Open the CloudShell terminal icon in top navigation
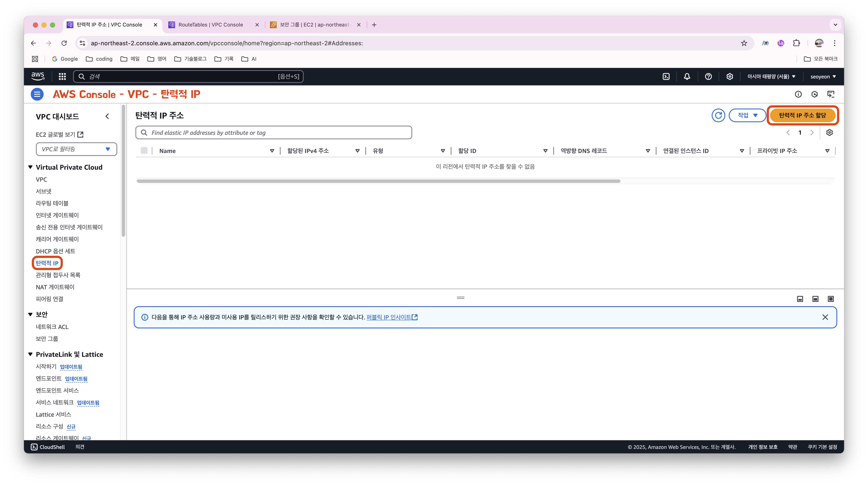Image resolution: width=868 pixels, height=485 pixels. pyautogui.click(x=666, y=76)
